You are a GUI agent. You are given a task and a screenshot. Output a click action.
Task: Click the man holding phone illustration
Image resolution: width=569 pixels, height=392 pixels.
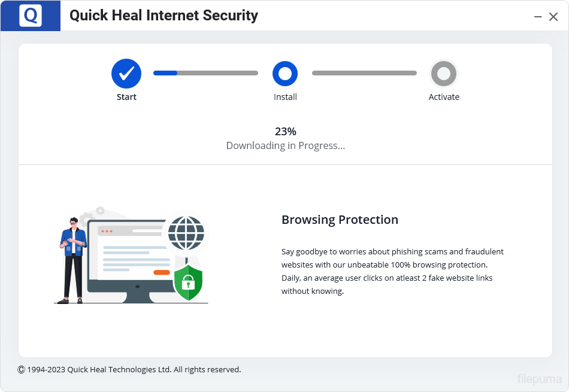point(73,260)
